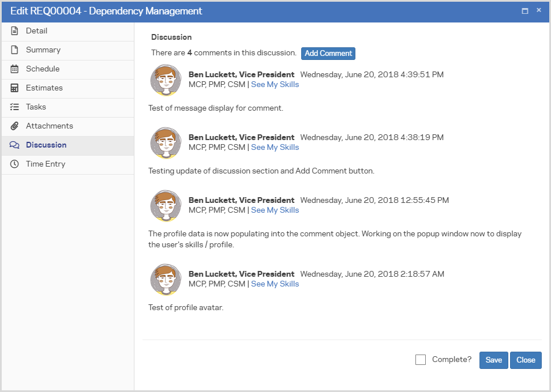Viewport: 551px width, 392px height.
Task: Click the Tasks checklist icon
Action: 14,107
